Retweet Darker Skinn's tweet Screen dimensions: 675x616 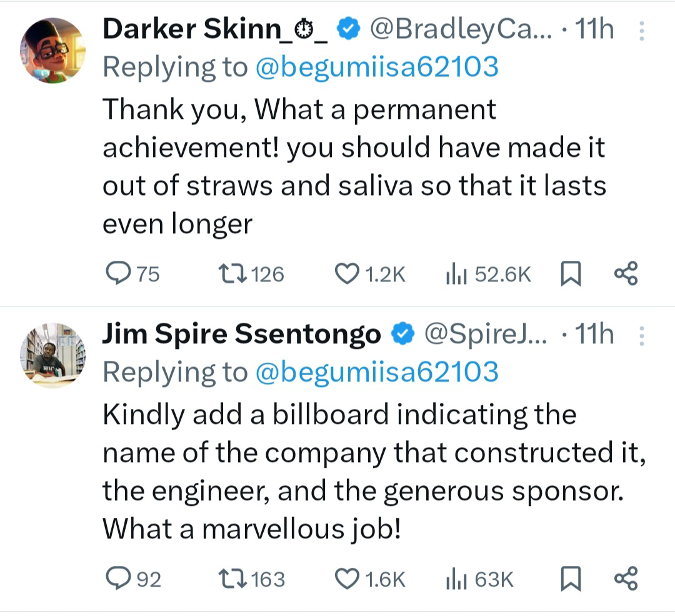tap(231, 274)
